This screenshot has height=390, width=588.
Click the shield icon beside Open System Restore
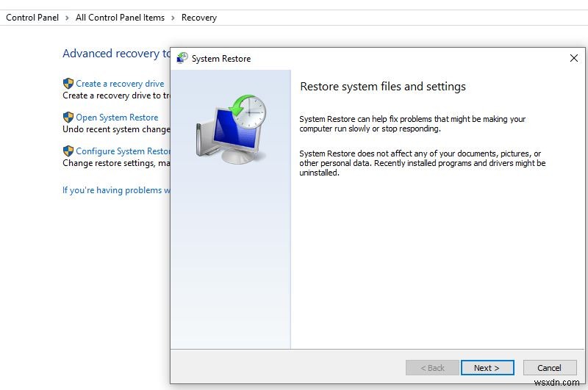pos(68,117)
